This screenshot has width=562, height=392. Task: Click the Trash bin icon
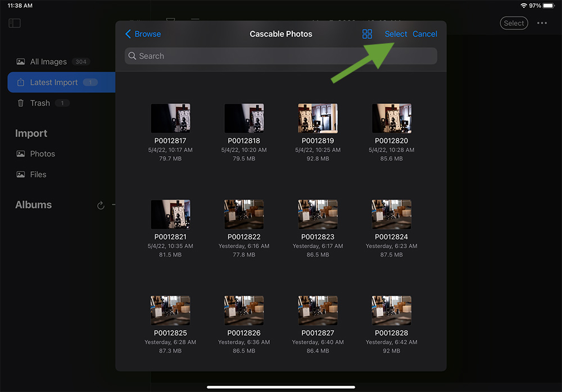tap(21, 103)
